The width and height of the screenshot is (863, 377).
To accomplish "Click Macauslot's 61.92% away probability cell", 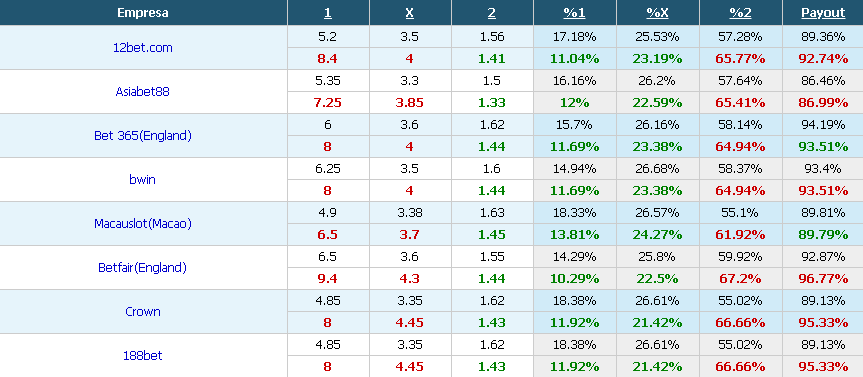I will point(740,234).
